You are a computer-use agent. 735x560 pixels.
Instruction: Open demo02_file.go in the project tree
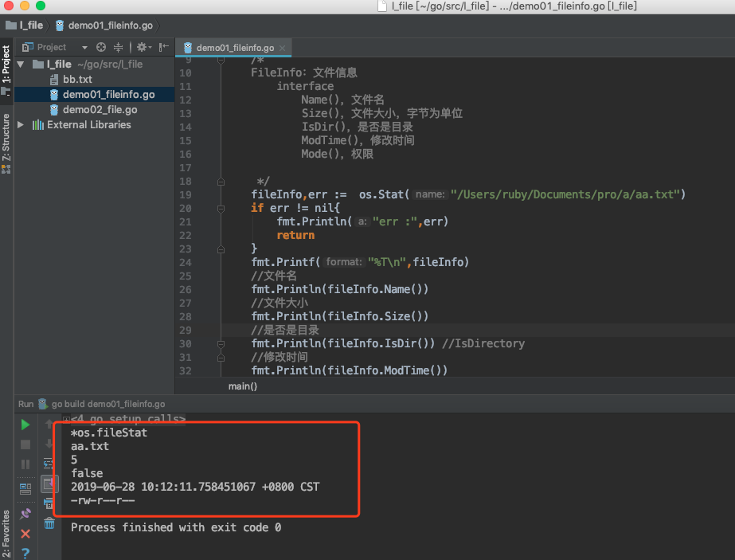click(x=100, y=110)
